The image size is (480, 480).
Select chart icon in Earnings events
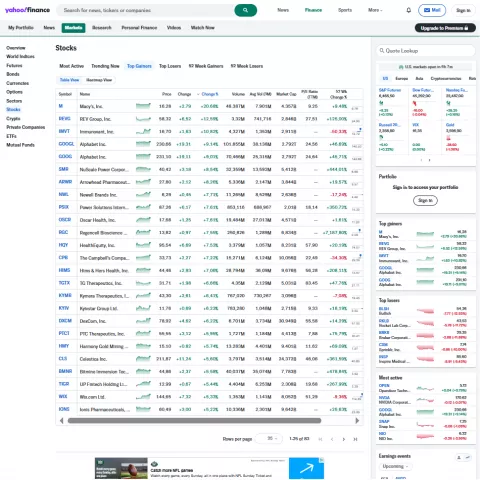(x=467, y=457)
